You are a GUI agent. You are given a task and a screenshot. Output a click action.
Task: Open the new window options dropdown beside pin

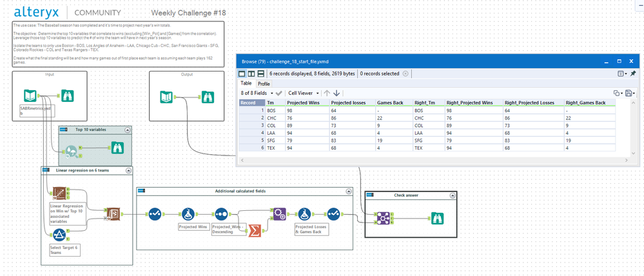[x=622, y=74]
